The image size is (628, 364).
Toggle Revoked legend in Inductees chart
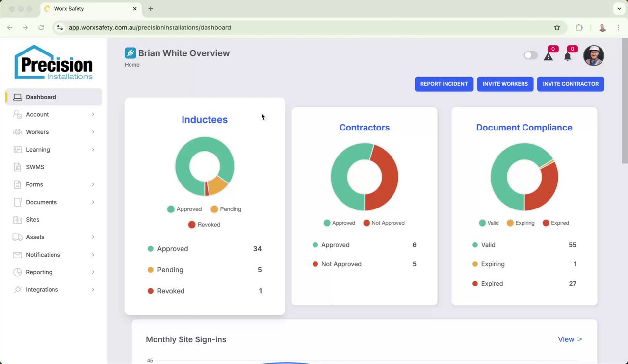(x=205, y=225)
